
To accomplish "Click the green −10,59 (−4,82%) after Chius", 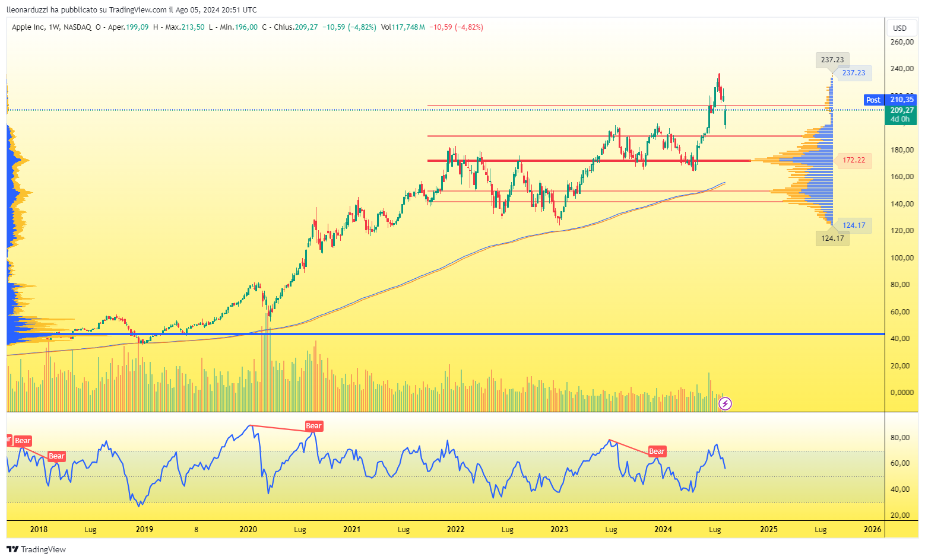I will 349,27.
